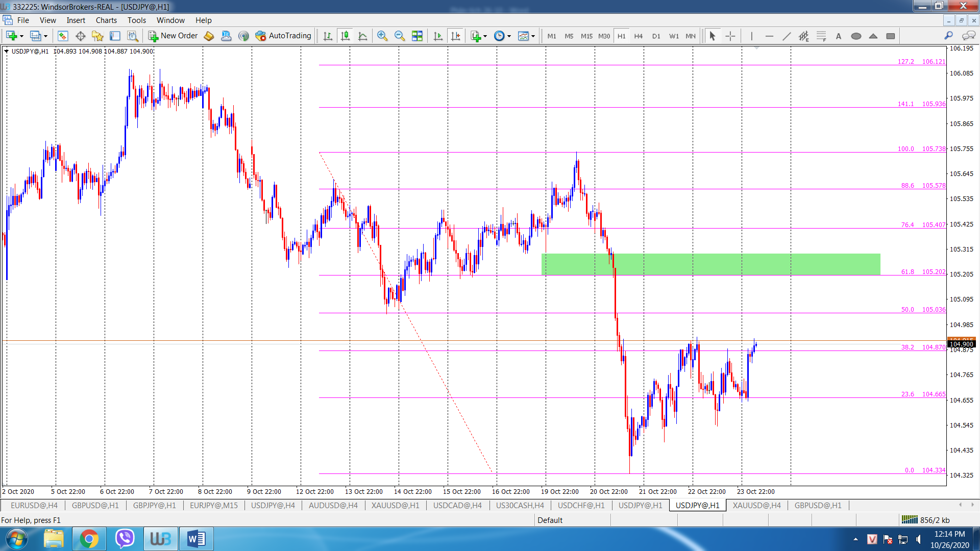Select the Crosshair tool
The width and height of the screenshot is (980, 551).
tap(730, 36)
